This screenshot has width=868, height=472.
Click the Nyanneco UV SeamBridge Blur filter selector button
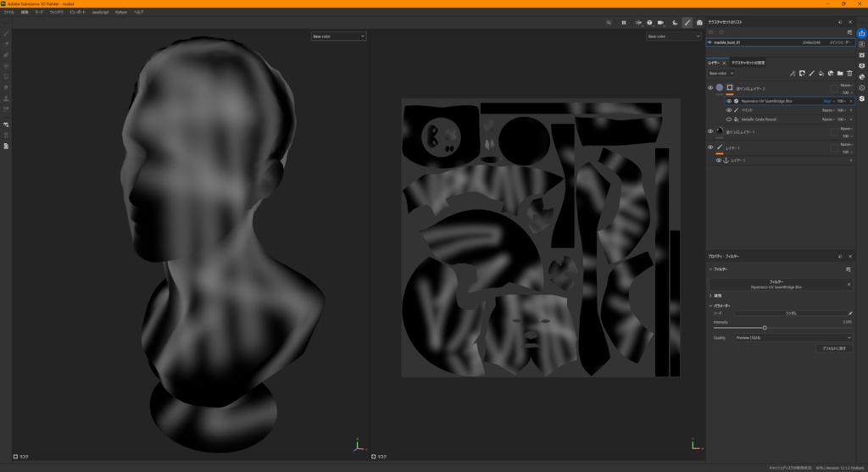pos(776,285)
